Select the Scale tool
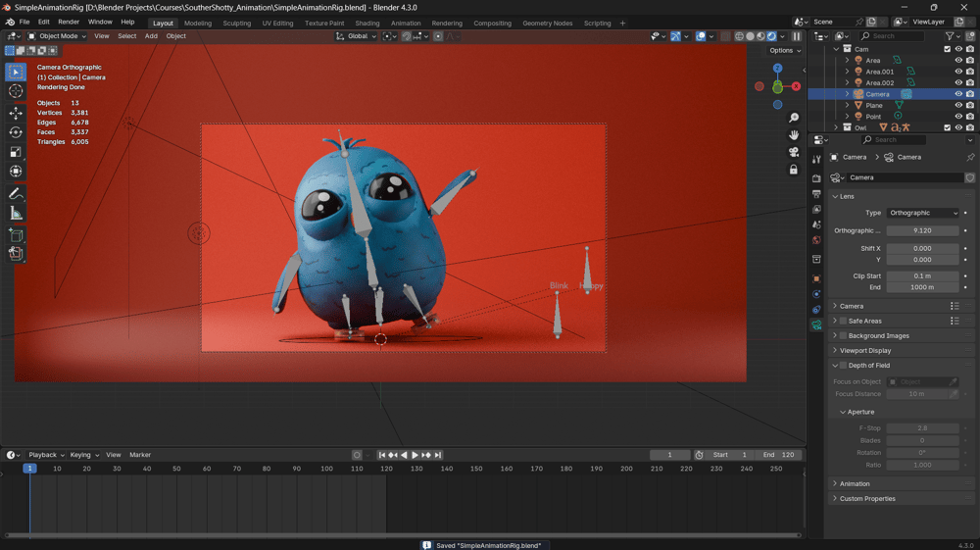 tap(17, 152)
